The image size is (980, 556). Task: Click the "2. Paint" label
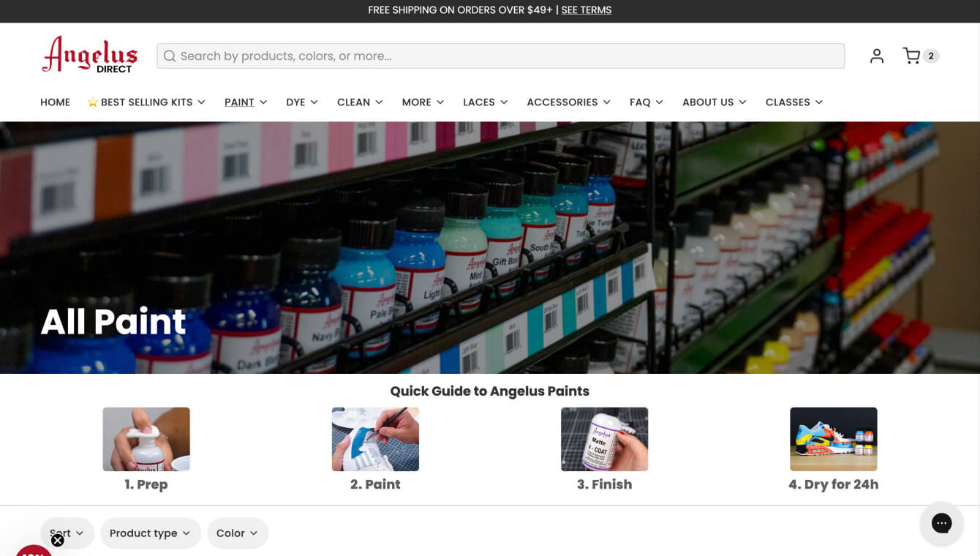point(375,484)
